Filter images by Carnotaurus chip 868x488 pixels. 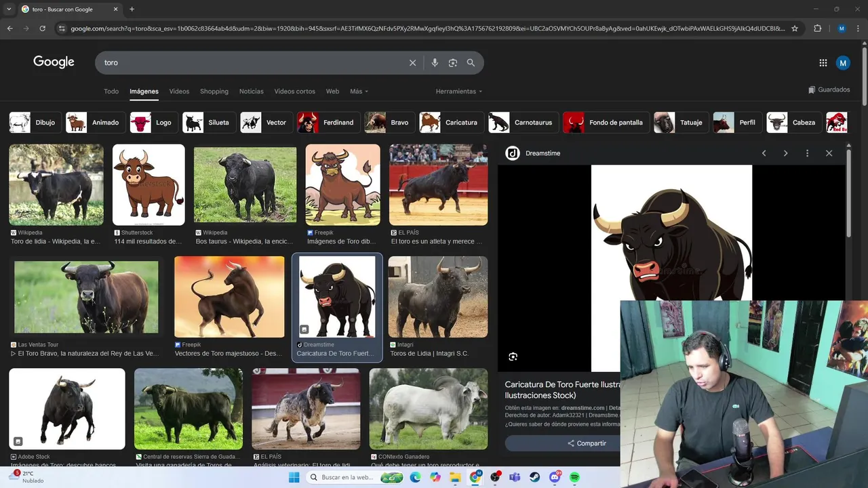tap(524, 123)
